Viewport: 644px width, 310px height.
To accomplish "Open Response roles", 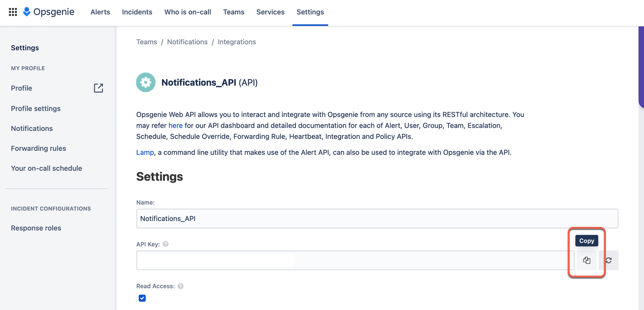I will 36,228.
